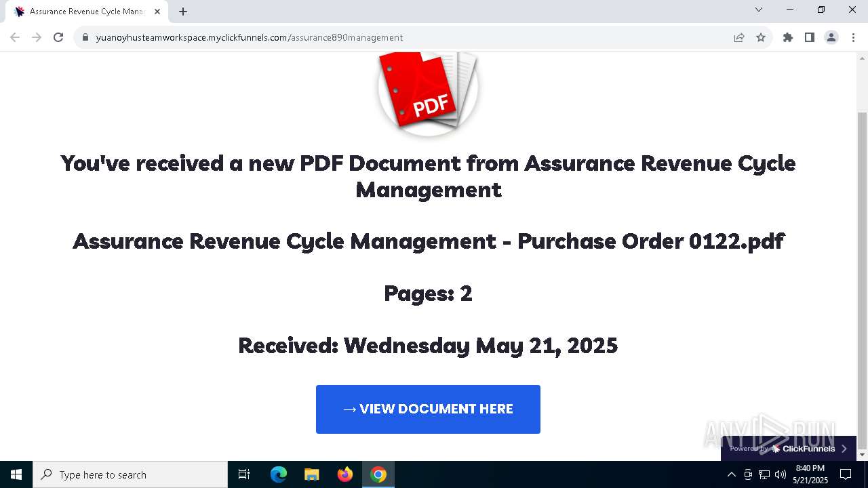Viewport: 868px width, 488px height.
Task: Click the Purchase Order 0122.pdf heading
Action: [x=428, y=241]
